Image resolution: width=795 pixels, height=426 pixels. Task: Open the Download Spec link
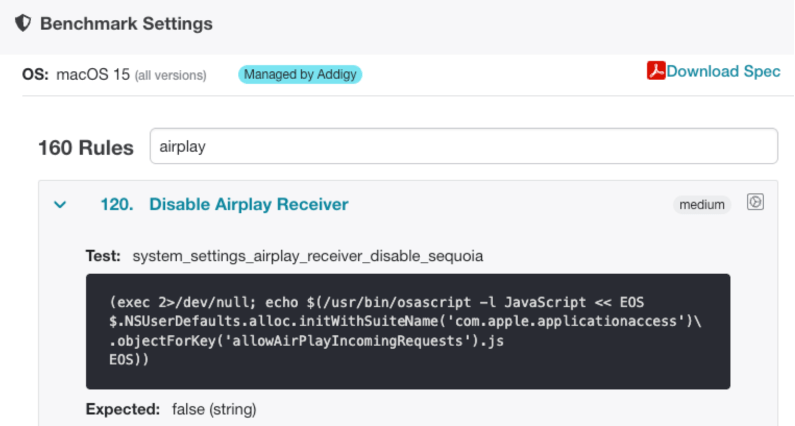723,71
